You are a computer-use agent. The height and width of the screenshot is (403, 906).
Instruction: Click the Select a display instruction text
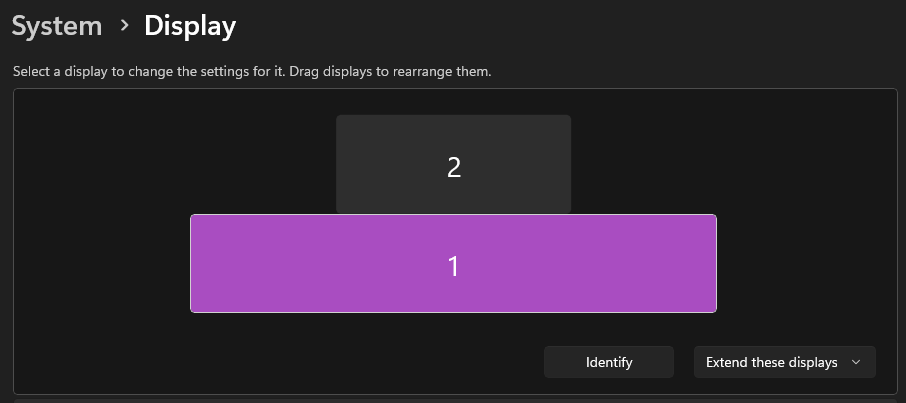pos(251,72)
